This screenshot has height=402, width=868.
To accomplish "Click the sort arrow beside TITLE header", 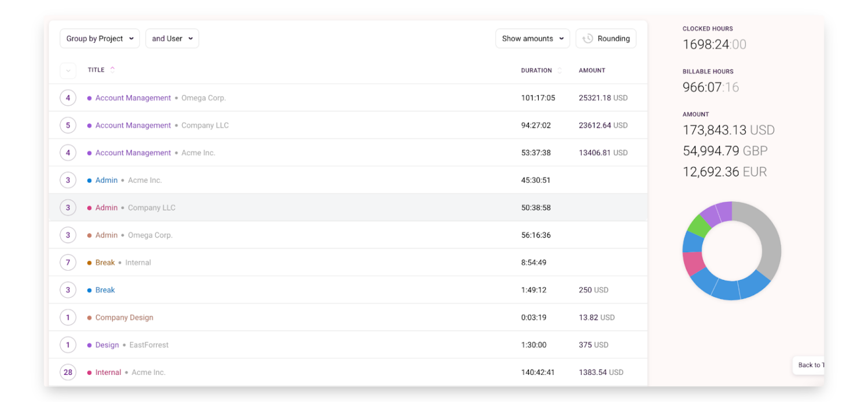I will (x=111, y=69).
